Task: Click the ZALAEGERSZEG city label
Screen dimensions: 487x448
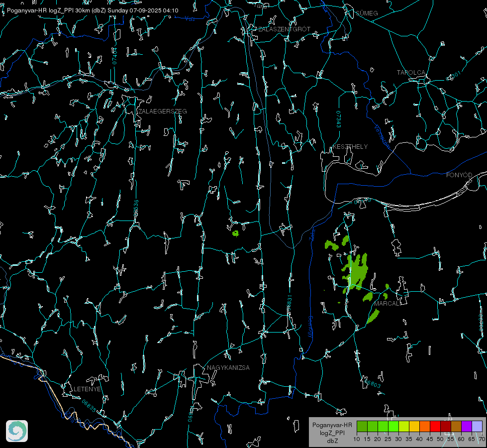Action: pos(163,112)
